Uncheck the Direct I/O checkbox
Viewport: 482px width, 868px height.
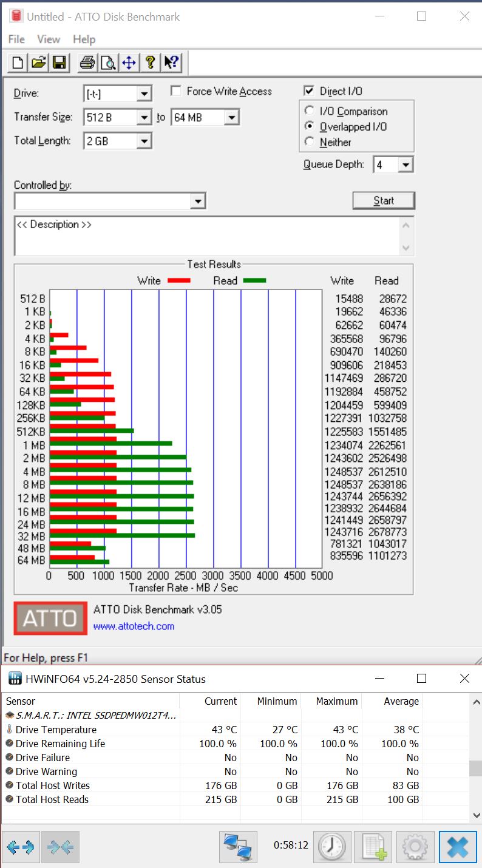click(309, 91)
